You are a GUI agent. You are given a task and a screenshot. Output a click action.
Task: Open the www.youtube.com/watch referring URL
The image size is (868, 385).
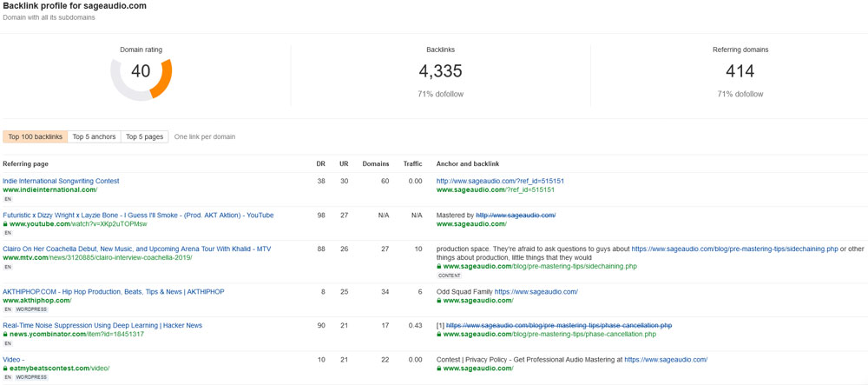point(79,224)
